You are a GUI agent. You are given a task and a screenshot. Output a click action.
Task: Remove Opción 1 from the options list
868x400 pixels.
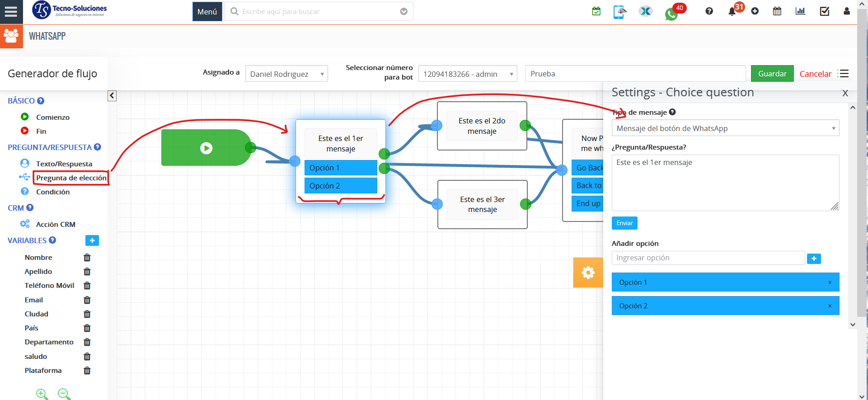(830, 282)
